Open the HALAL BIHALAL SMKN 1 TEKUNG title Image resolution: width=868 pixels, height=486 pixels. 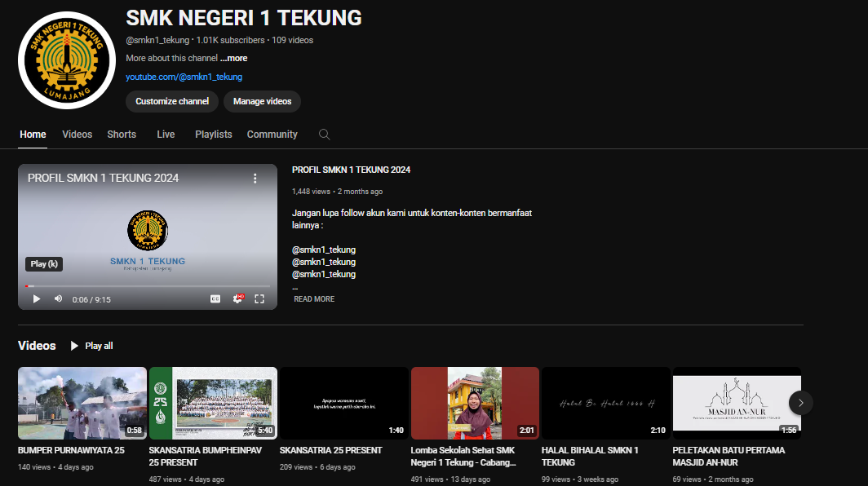point(590,457)
